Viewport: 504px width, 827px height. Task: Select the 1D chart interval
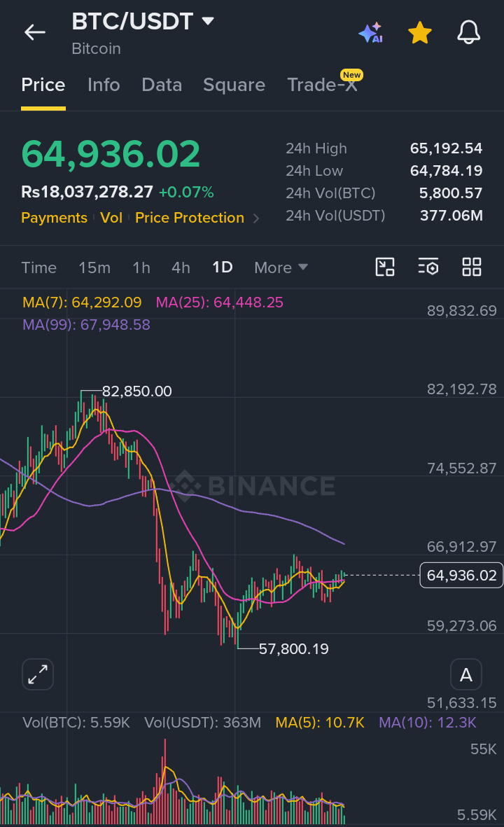click(x=223, y=267)
